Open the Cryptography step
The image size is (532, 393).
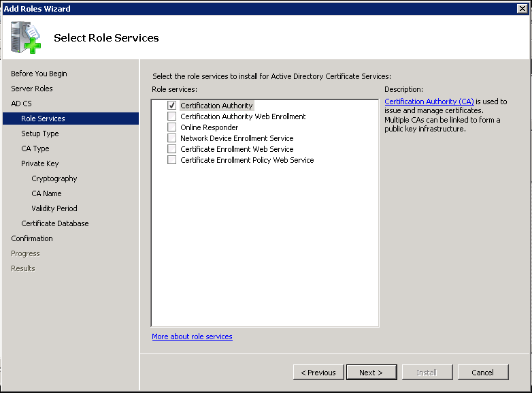54,178
